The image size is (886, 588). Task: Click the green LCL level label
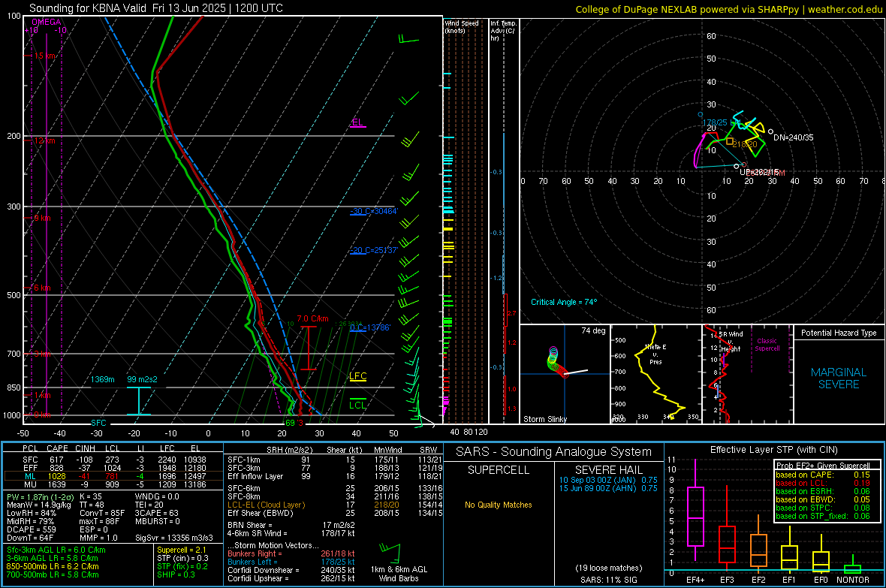point(357,405)
